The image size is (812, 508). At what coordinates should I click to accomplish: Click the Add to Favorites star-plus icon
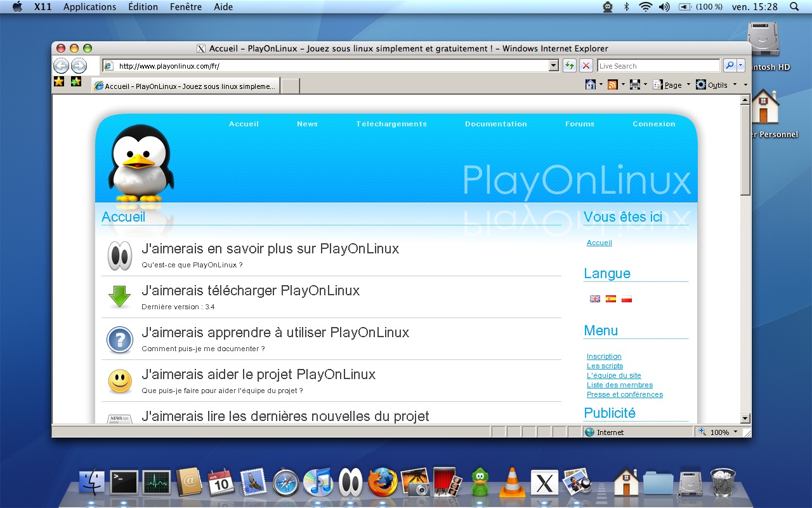pos(76,81)
